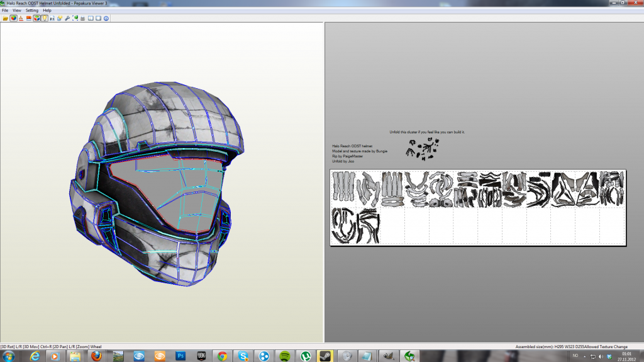
Task: Open the View menu
Action: click(16, 11)
